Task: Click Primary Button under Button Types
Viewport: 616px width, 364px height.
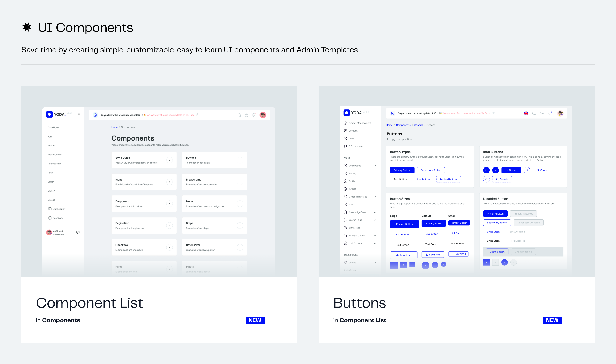Action: point(402,170)
